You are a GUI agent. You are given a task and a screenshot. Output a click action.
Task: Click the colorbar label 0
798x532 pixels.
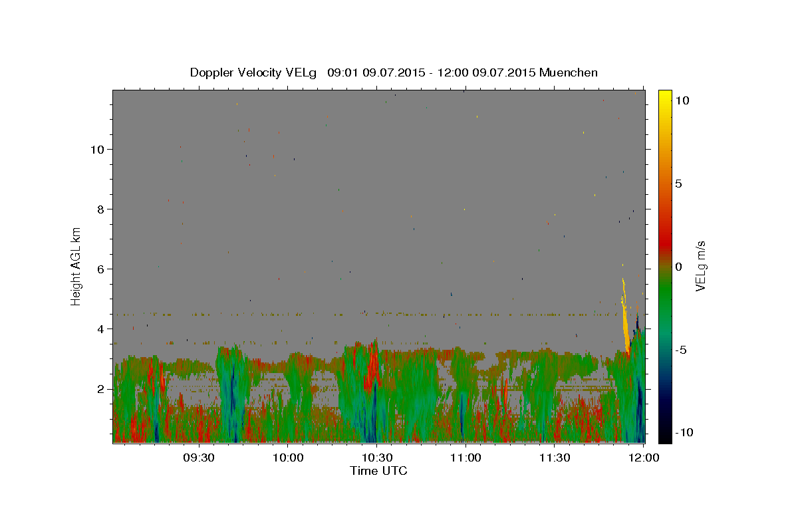click(678, 266)
